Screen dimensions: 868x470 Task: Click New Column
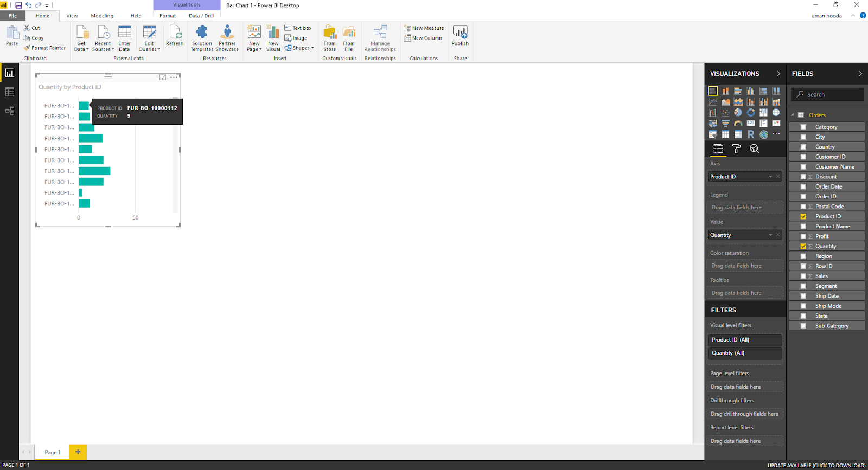(x=423, y=38)
